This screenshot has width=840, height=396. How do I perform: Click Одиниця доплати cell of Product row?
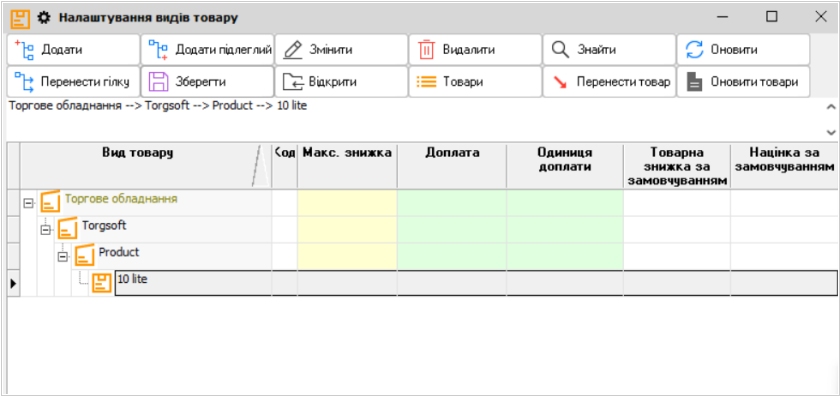(x=565, y=256)
